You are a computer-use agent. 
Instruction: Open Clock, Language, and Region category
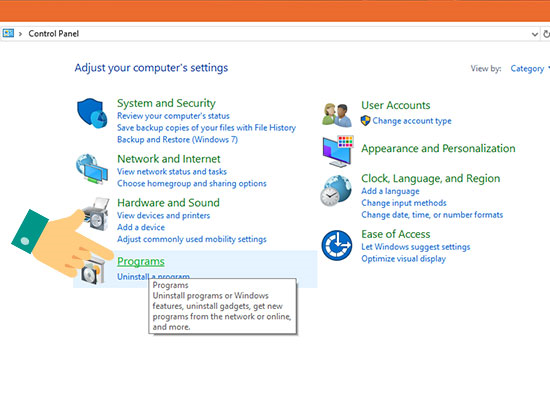pyautogui.click(x=431, y=179)
